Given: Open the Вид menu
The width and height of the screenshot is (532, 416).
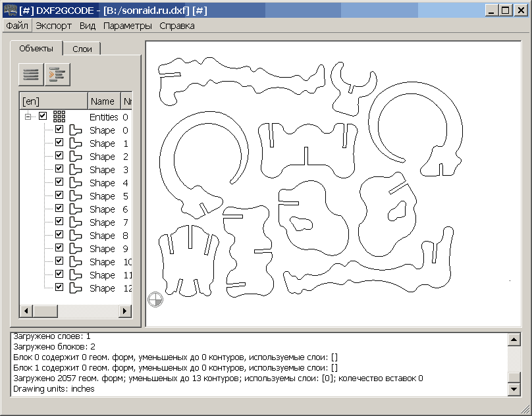Looking at the screenshot, I should tap(86, 26).
